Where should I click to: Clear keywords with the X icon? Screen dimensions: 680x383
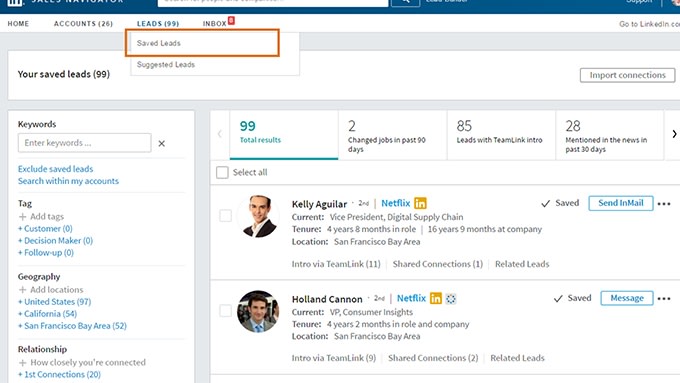tap(161, 144)
